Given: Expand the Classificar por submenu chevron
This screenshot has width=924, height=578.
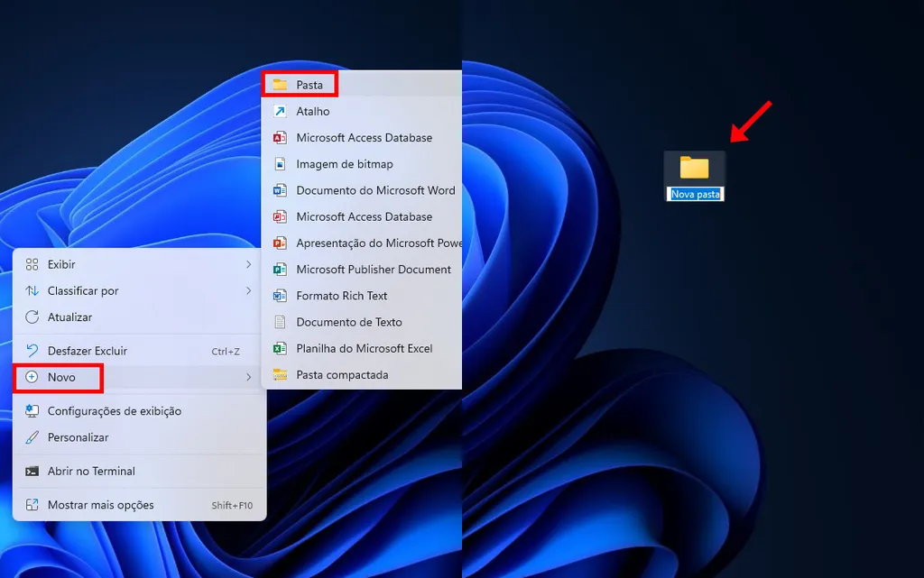Looking at the screenshot, I should [x=248, y=290].
